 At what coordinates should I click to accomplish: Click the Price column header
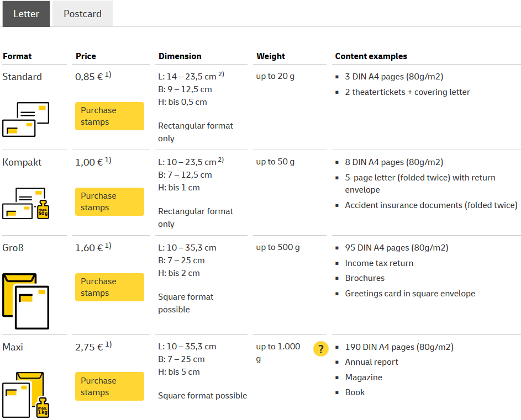[x=86, y=56]
